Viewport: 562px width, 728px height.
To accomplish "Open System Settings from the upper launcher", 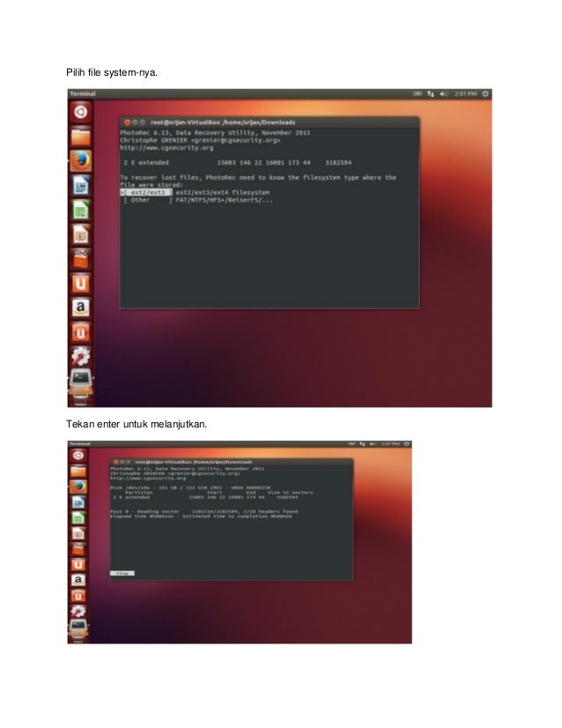I will point(81,356).
